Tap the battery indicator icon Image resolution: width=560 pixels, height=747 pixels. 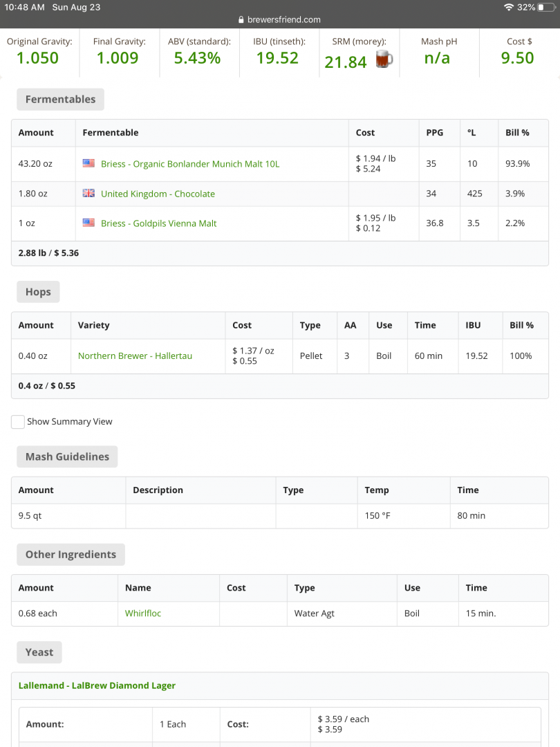[x=546, y=7]
